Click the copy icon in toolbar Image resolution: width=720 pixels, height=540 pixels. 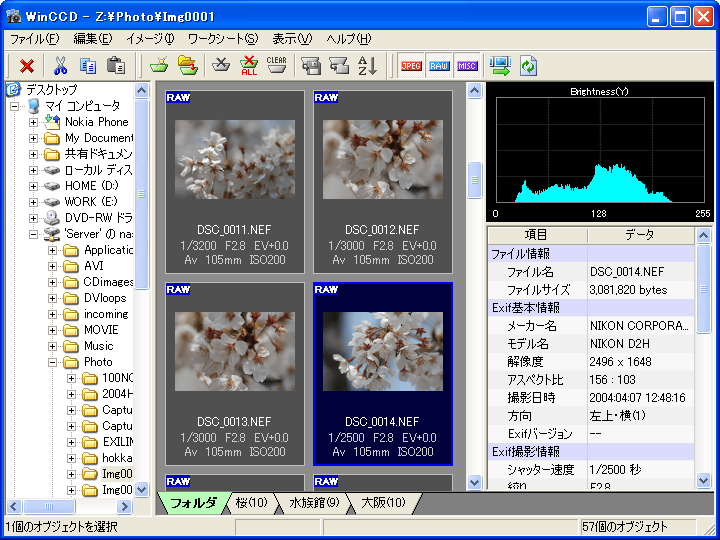point(88,66)
